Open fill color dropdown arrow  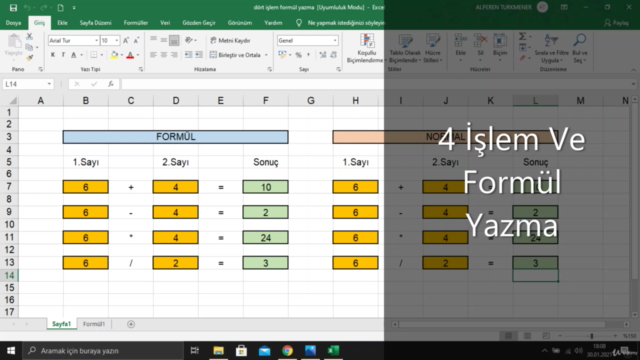[x=122, y=55]
